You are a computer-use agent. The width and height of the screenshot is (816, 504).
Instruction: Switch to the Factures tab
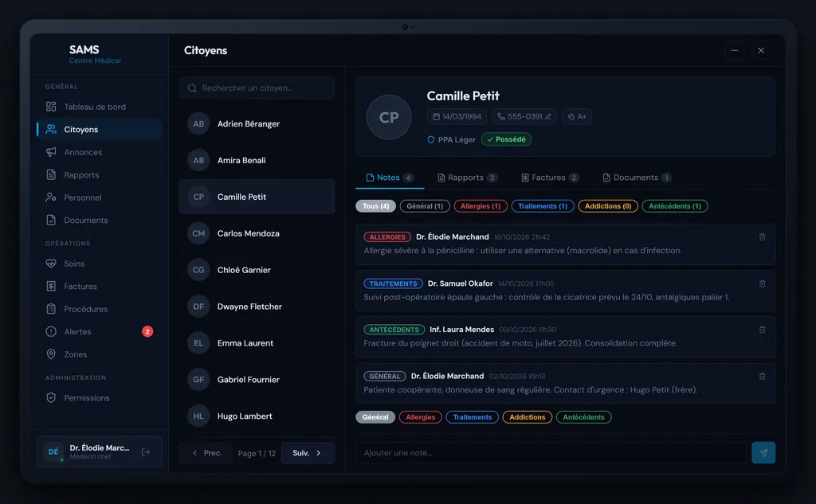tap(550, 178)
